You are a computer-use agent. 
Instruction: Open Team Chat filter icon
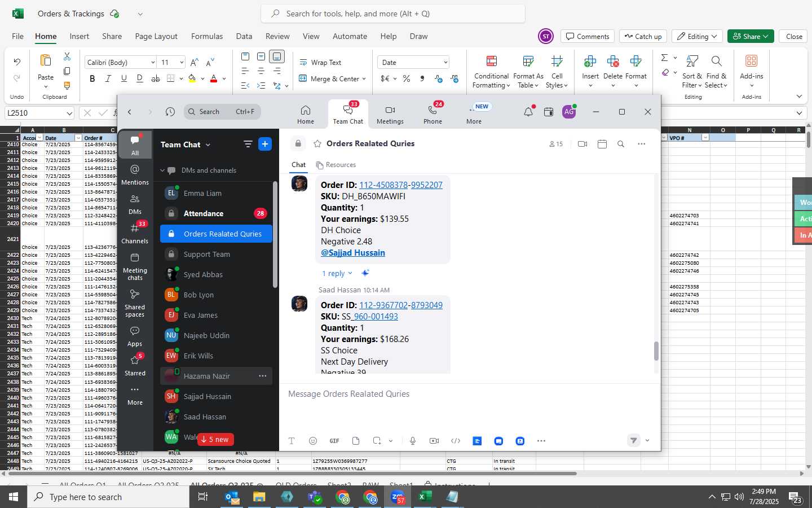click(x=248, y=144)
